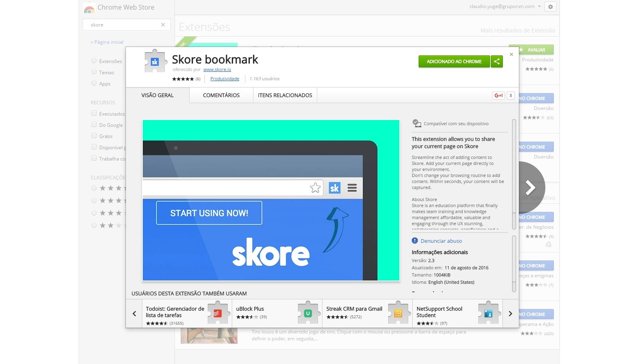
Task: Open the Itens Relacionados tab
Action: click(x=285, y=95)
